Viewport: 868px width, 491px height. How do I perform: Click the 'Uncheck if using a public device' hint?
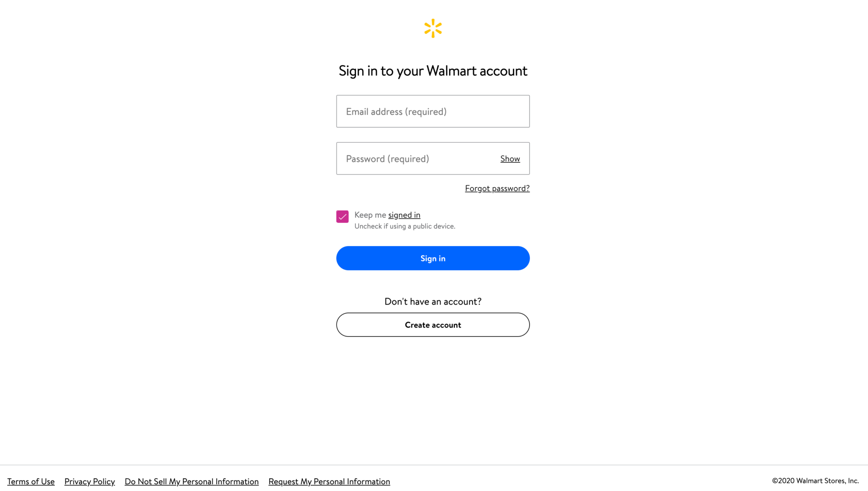pos(405,226)
